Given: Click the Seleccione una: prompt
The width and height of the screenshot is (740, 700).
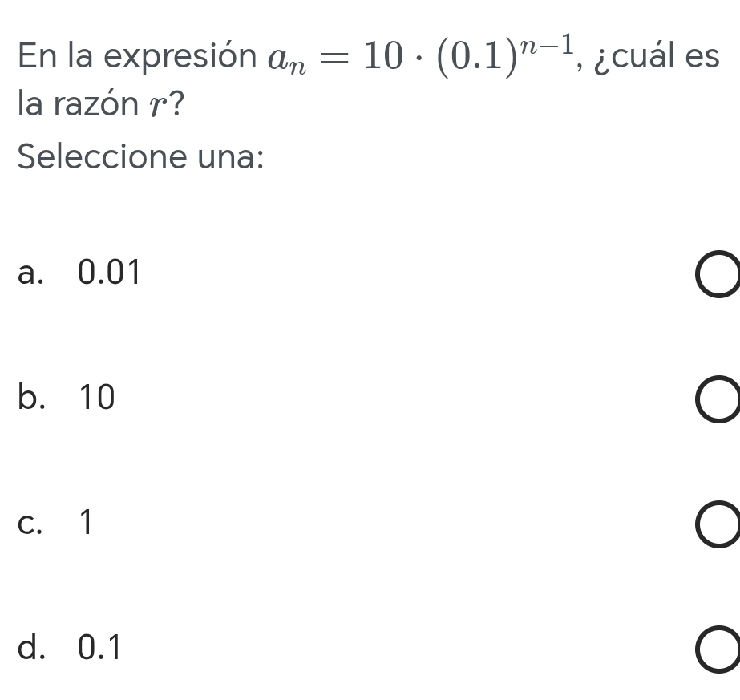Looking at the screenshot, I should point(141,156).
